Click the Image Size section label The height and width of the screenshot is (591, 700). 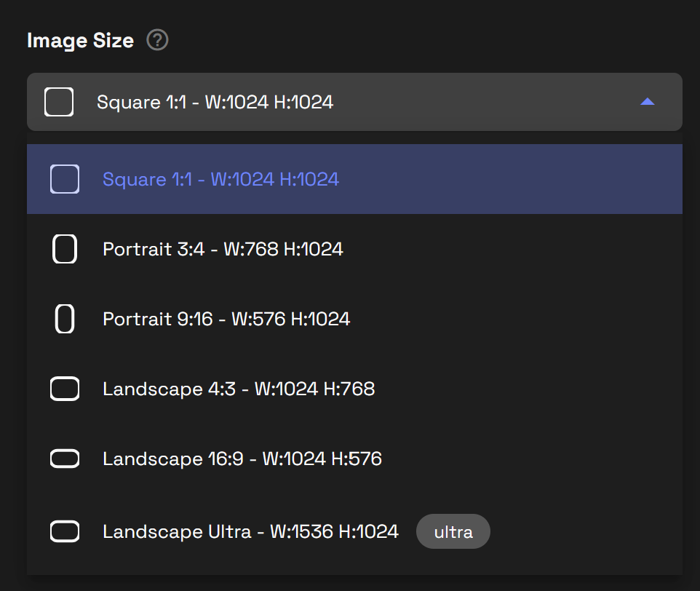point(80,40)
